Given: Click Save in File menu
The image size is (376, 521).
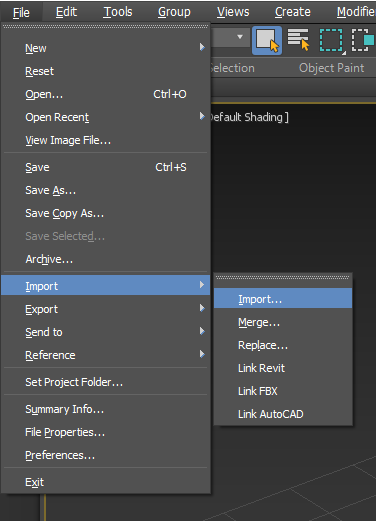Looking at the screenshot, I should tap(106, 167).
